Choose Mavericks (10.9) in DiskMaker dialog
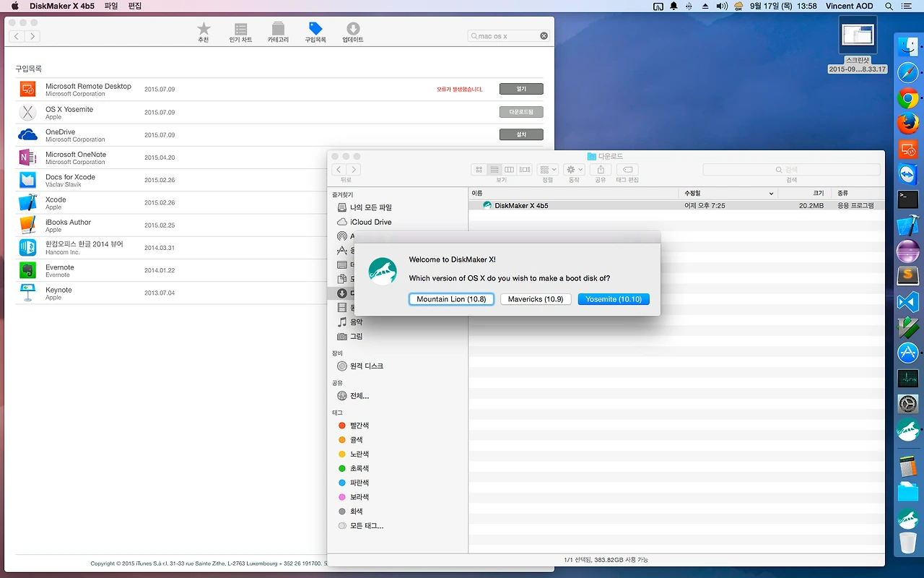 (x=536, y=299)
